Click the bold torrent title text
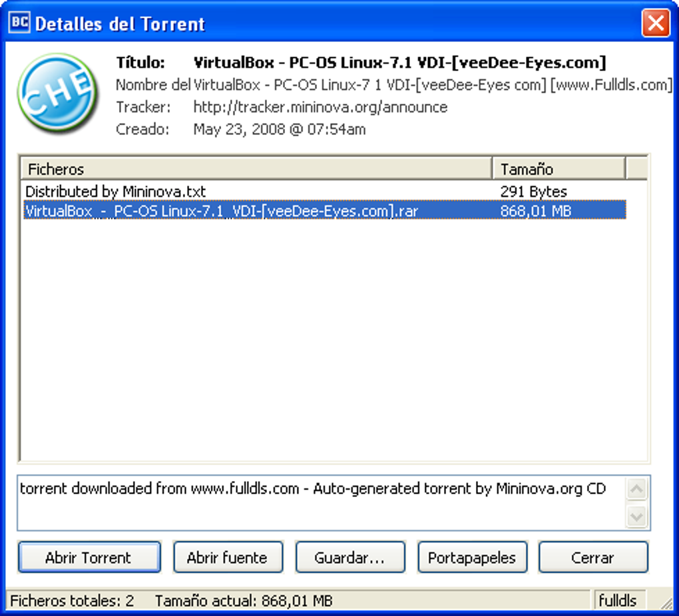The height and width of the screenshot is (616, 679). 399,63
